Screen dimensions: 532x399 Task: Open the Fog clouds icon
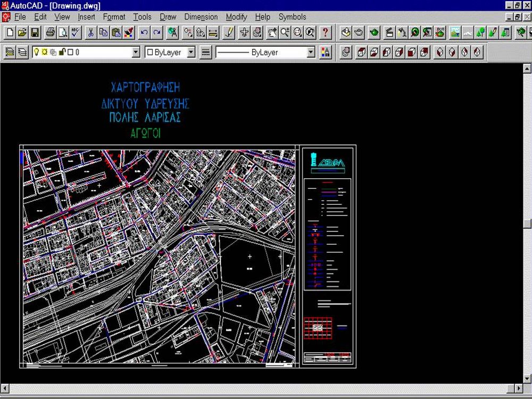coord(468,32)
